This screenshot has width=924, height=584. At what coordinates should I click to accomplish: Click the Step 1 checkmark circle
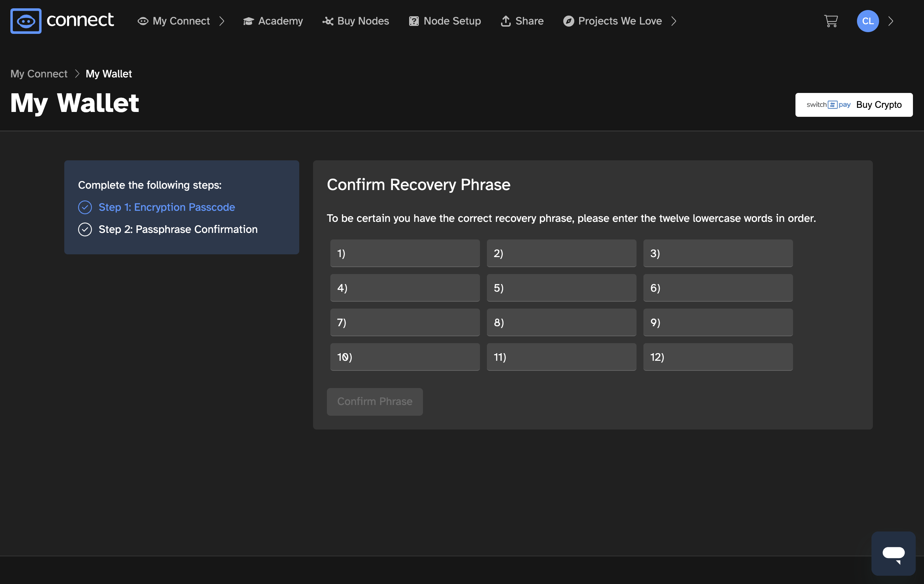(x=85, y=207)
